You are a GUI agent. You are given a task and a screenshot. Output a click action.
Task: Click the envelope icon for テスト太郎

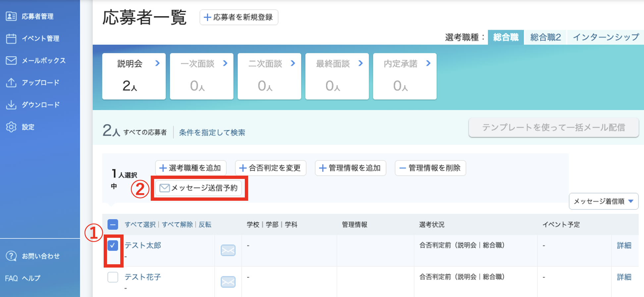(x=228, y=250)
